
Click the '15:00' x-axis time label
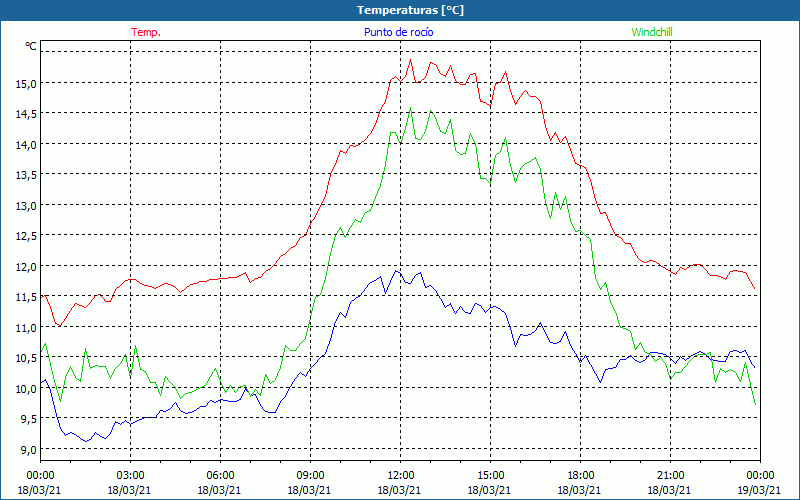tap(490, 476)
